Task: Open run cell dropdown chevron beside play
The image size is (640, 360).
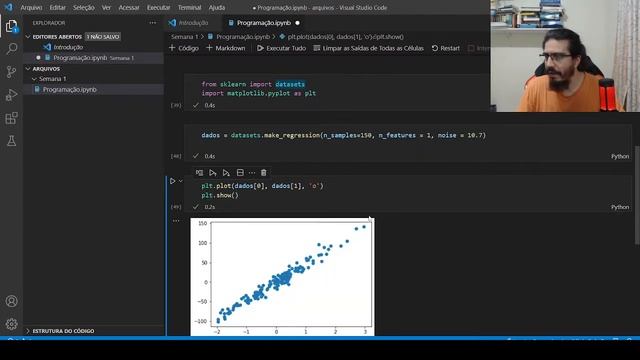Action: click(x=180, y=181)
